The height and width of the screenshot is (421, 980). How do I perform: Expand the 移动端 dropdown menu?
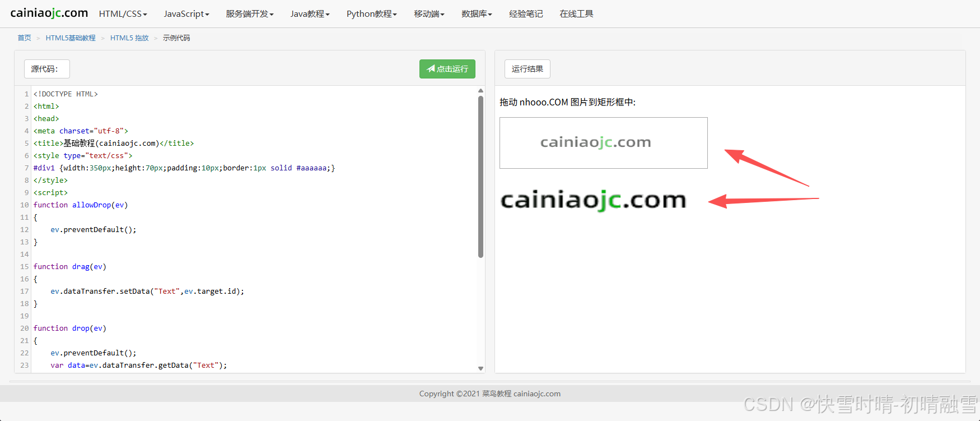tap(430, 14)
